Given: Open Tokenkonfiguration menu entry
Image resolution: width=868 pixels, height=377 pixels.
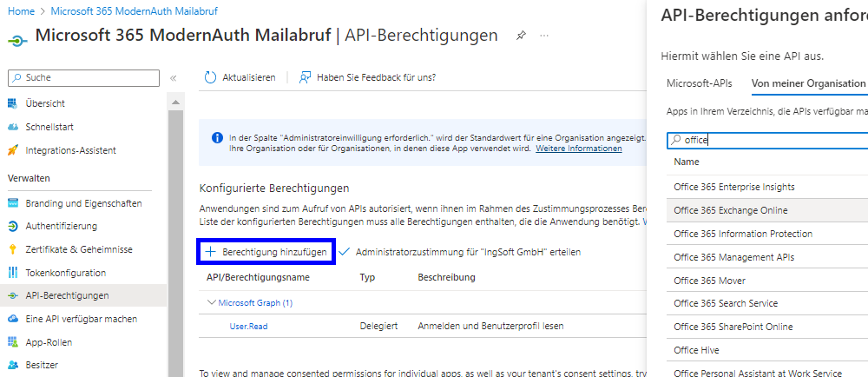Looking at the screenshot, I should [65, 273].
